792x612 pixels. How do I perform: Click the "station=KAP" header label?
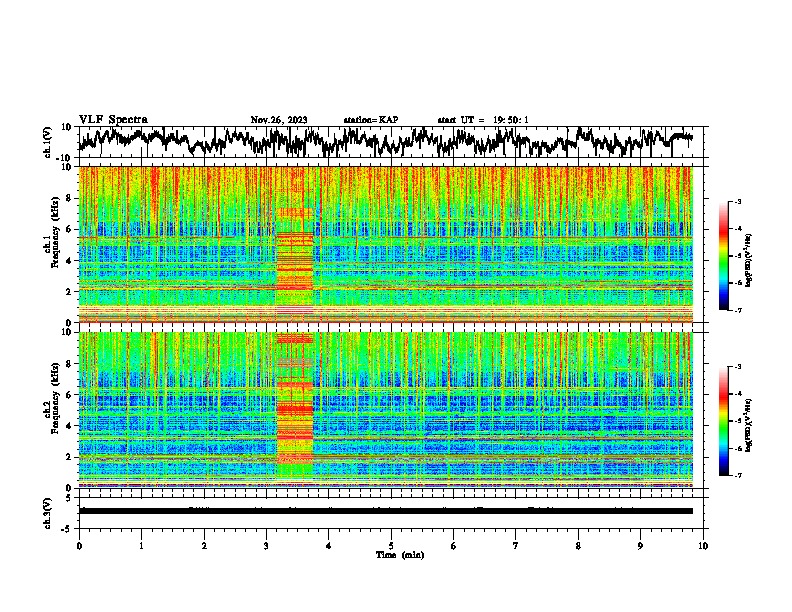[x=371, y=120]
